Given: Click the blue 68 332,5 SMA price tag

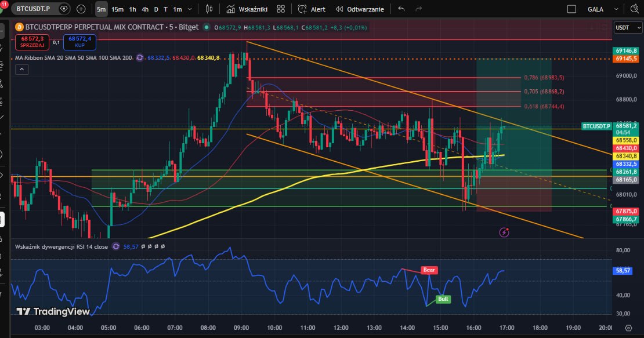Looking at the screenshot, I should click(x=626, y=163).
